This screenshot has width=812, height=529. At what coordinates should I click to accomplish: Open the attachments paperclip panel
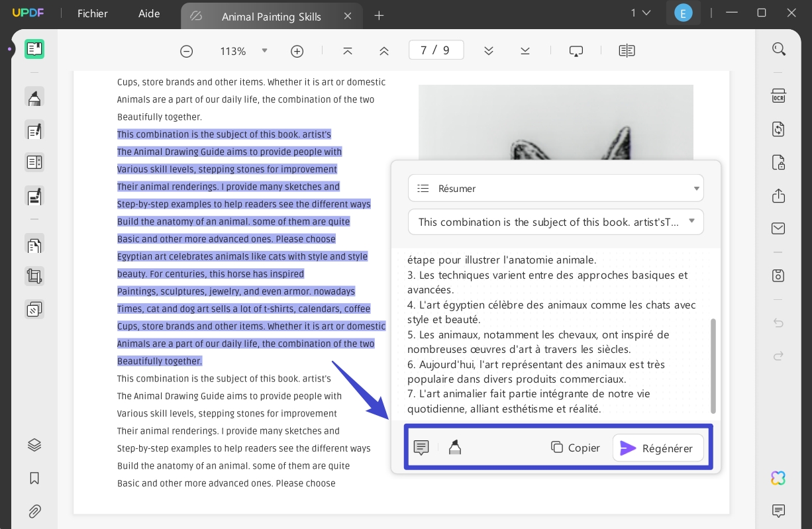pyautogui.click(x=34, y=511)
